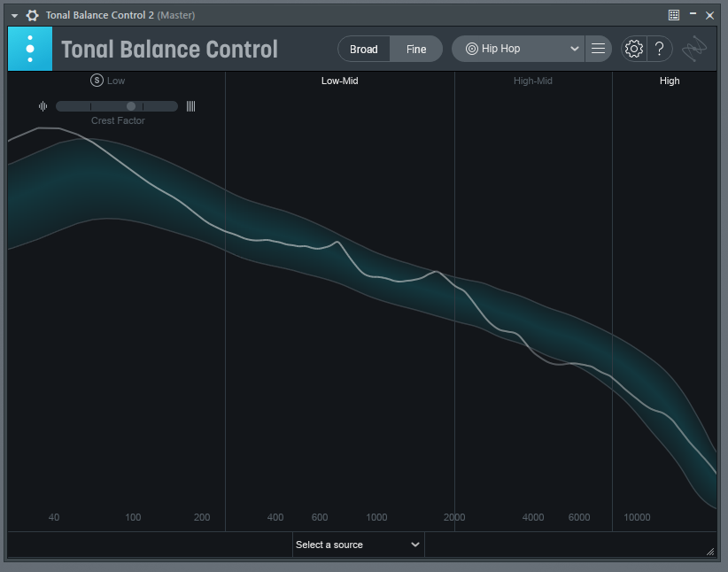Click the 2000 frequency label
The image size is (728, 572).
click(454, 517)
